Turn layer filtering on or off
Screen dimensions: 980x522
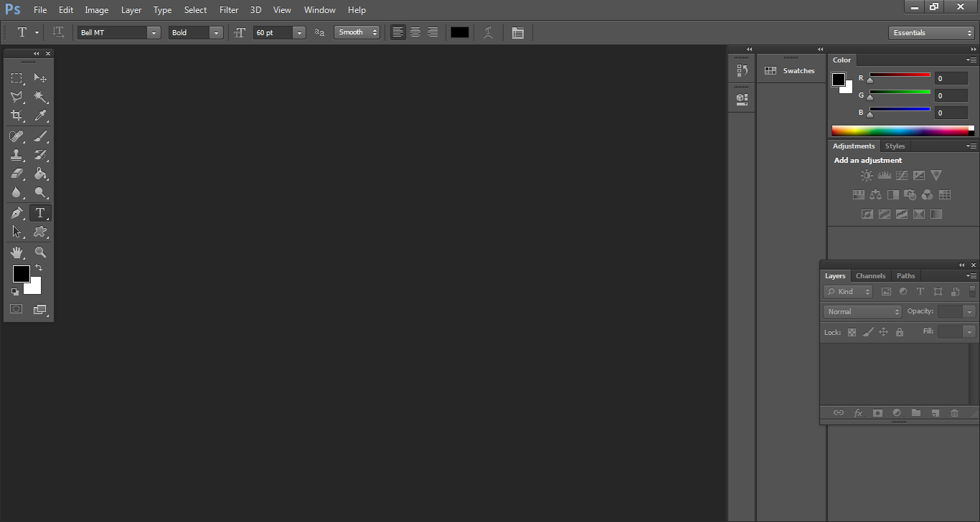click(x=972, y=291)
